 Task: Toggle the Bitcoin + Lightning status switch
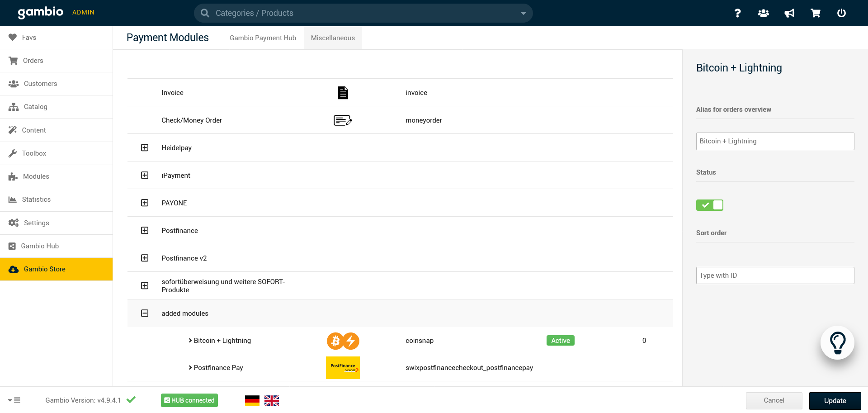coord(710,205)
